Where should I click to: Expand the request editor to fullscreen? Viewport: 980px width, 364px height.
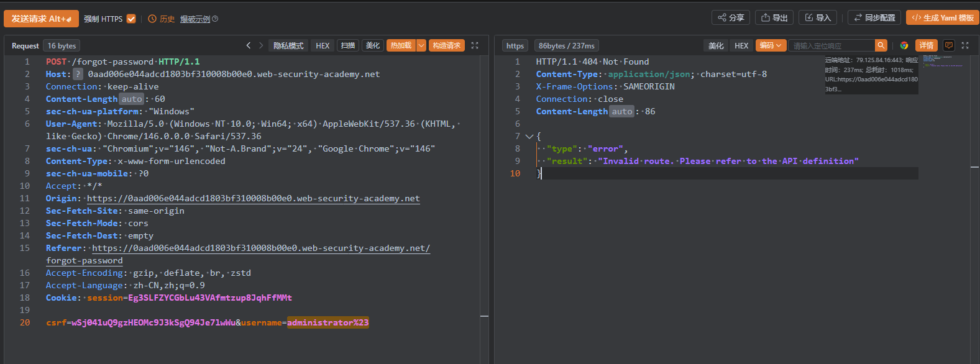tap(475, 45)
